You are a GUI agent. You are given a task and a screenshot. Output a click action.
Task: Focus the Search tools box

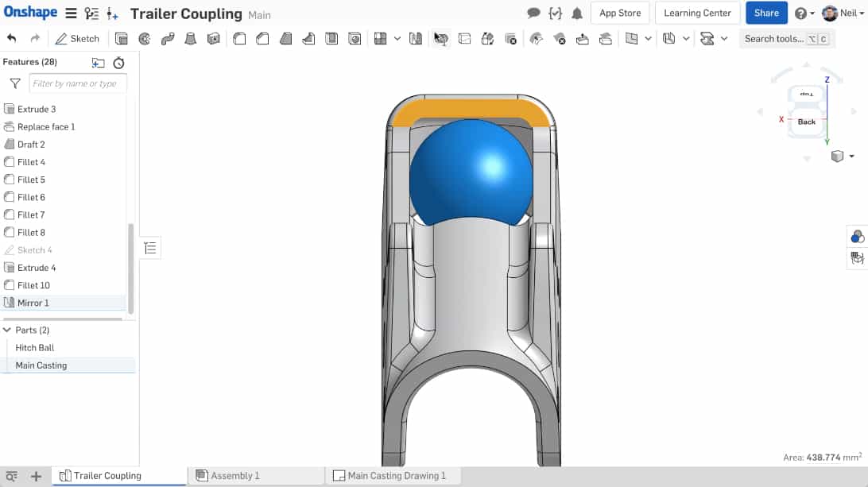787,39
